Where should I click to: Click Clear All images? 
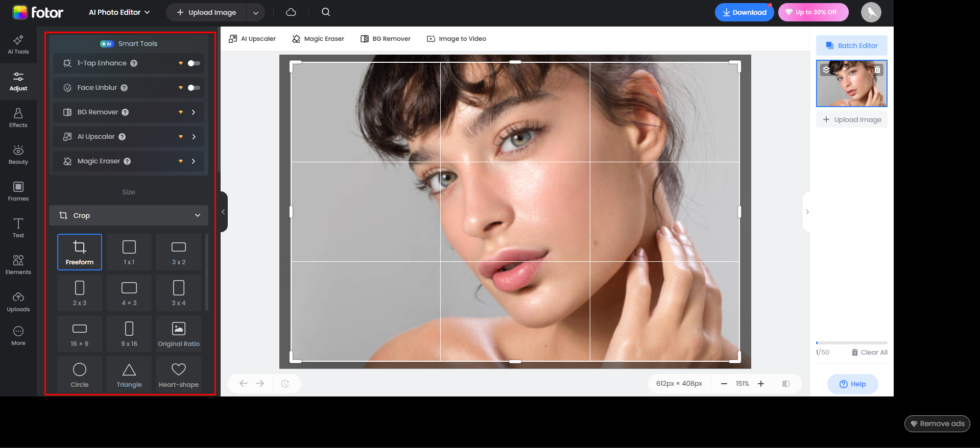(x=870, y=353)
